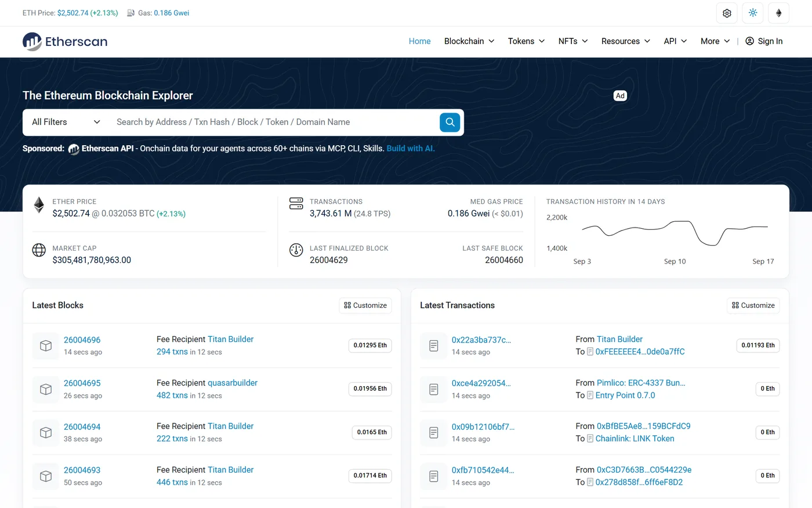
Task: Open block 26004696
Action: pyautogui.click(x=82, y=340)
